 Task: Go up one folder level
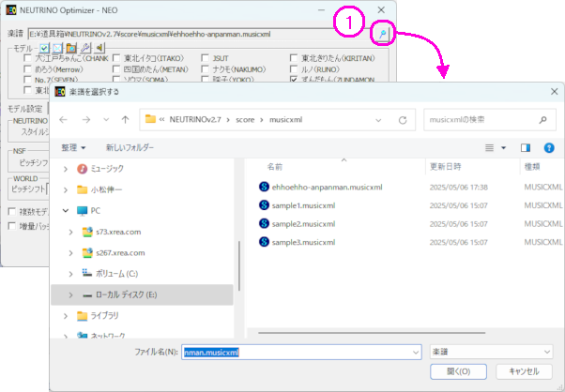tap(125, 120)
